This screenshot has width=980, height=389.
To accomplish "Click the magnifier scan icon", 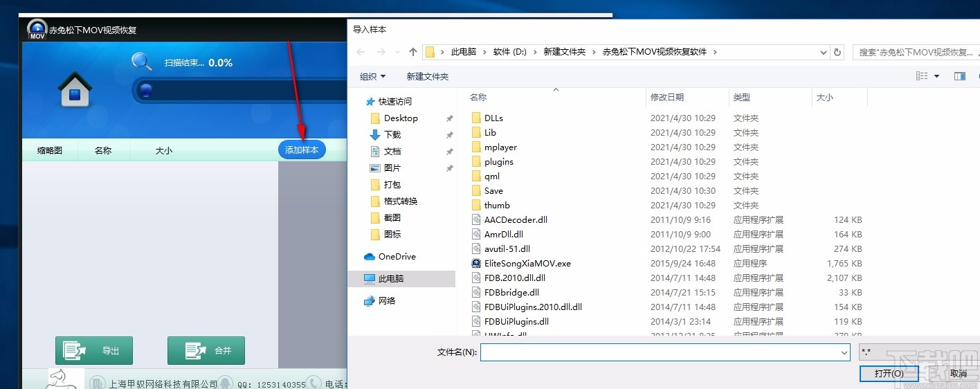I will (142, 61).
